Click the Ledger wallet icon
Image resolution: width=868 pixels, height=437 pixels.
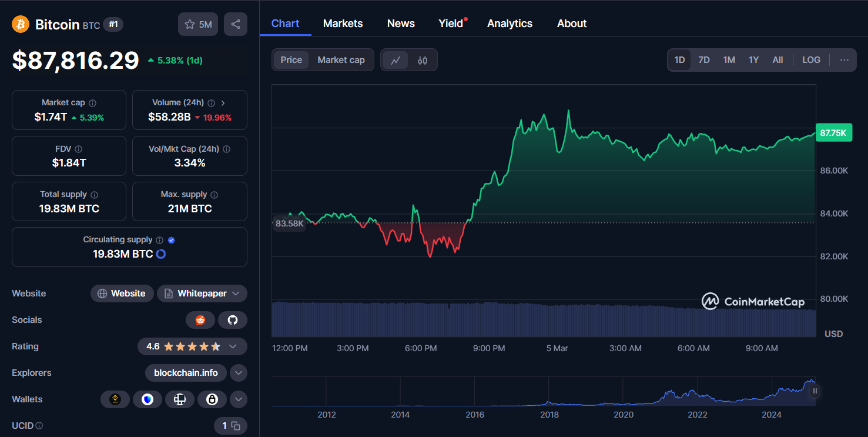(x=212, y=399)
